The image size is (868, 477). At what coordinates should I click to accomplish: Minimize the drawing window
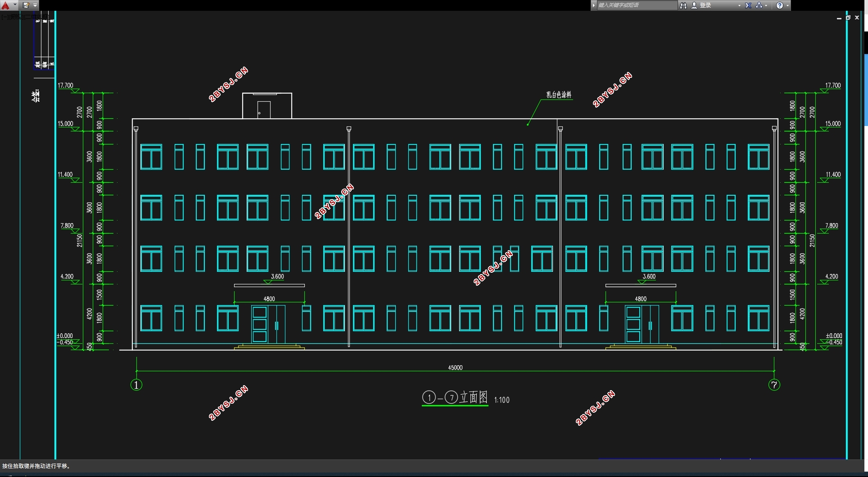pos(839,18)
